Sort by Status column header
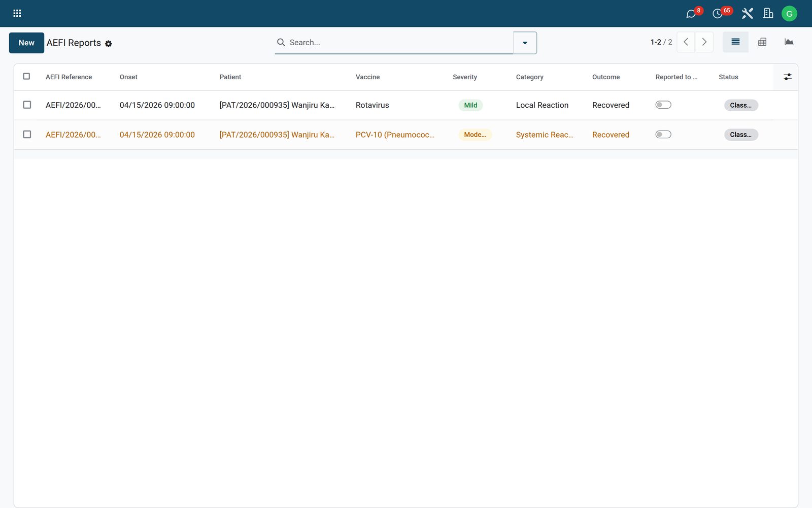812x508 pixels. pos(728,77)
